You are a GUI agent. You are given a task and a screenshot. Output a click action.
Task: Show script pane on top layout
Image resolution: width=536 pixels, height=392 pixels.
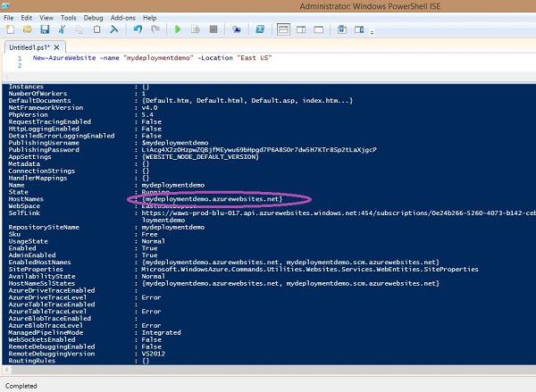(283, 29)
